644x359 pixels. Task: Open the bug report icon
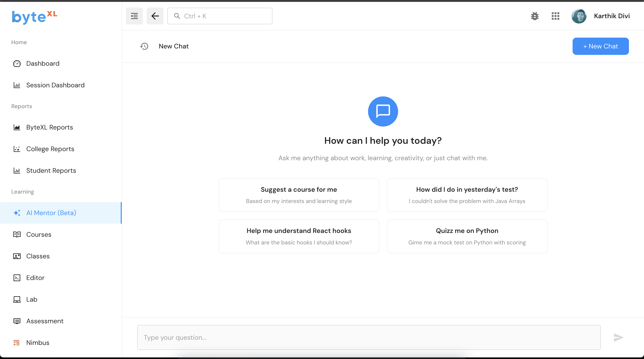(535, 16)
